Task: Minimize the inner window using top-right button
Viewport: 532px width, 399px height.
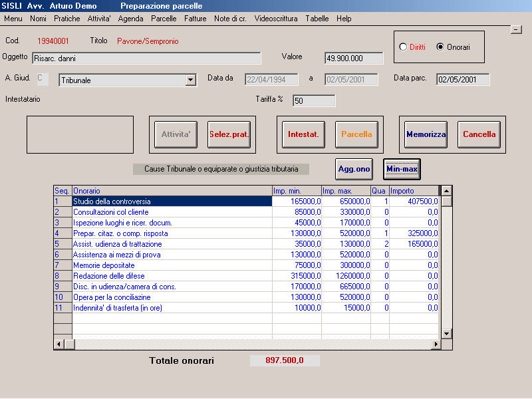Action: tap(516, 29)
